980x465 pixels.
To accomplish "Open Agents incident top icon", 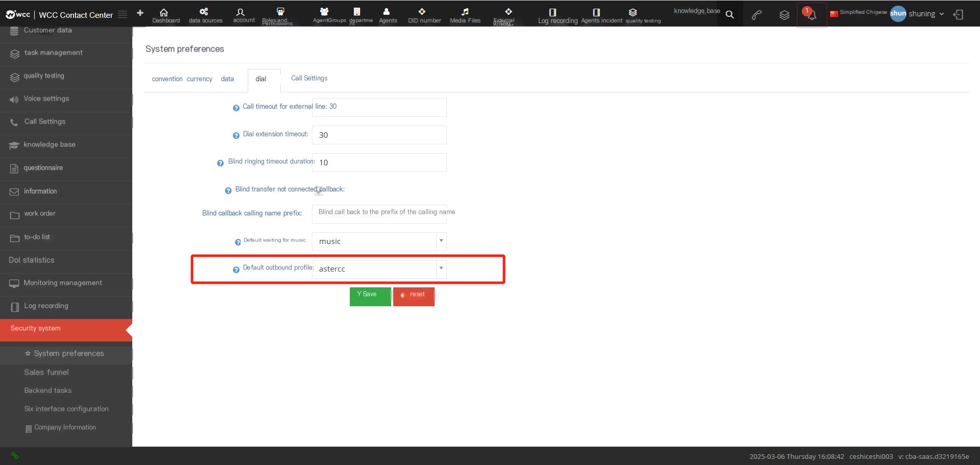I will click(596, 12).
